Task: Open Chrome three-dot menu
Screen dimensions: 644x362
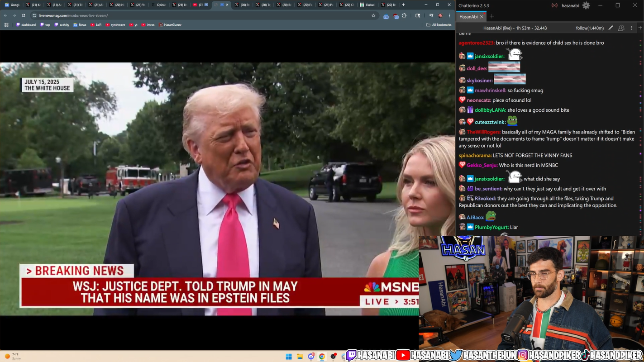Action: pos(449,15)
